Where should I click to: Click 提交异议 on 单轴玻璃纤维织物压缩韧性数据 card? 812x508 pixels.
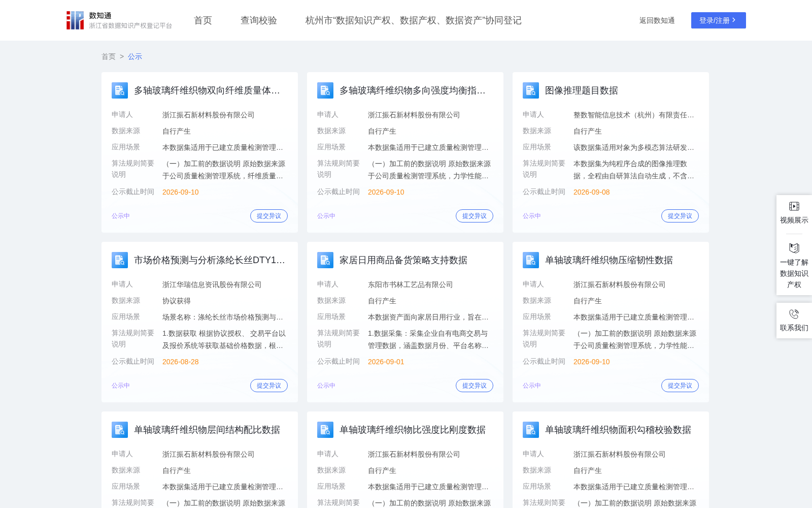click(680, 386)
